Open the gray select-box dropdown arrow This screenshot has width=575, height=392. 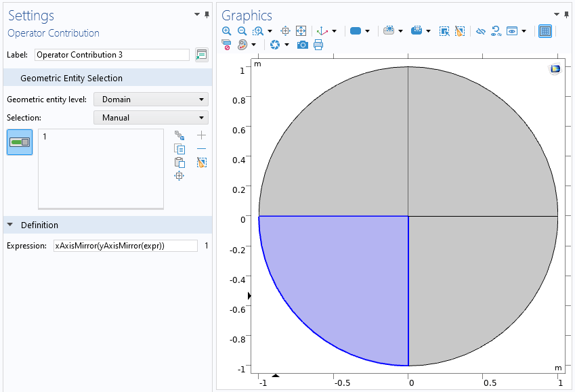(400, 31)
